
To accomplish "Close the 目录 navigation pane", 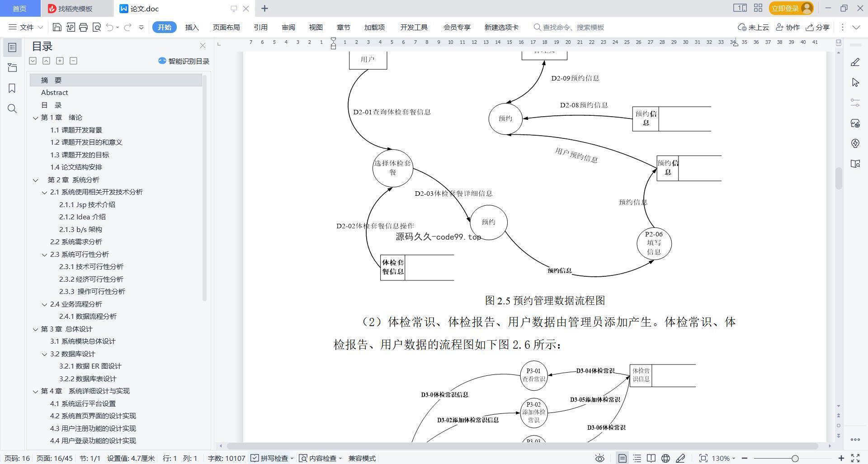I will pos(203,46).
